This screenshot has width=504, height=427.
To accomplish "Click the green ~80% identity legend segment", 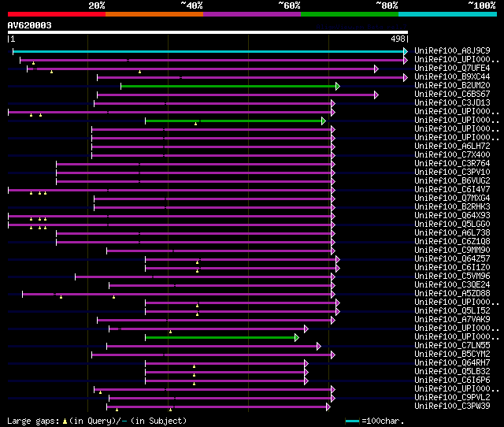I will (x=350, y=14).
